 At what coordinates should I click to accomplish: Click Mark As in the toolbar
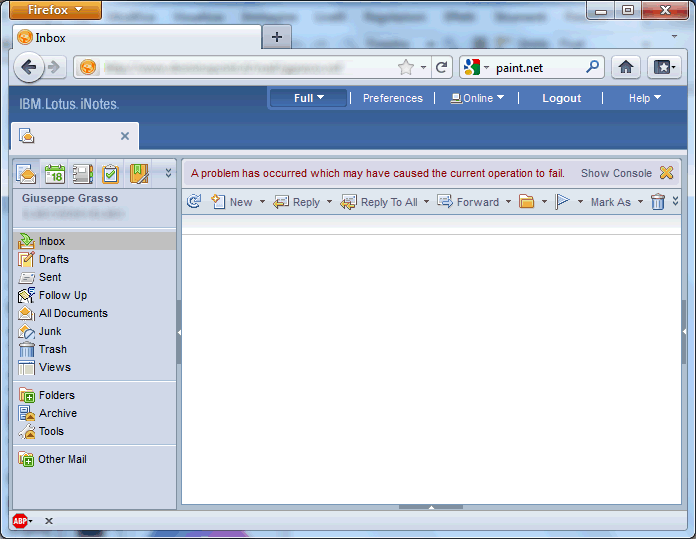pos(611,202)
